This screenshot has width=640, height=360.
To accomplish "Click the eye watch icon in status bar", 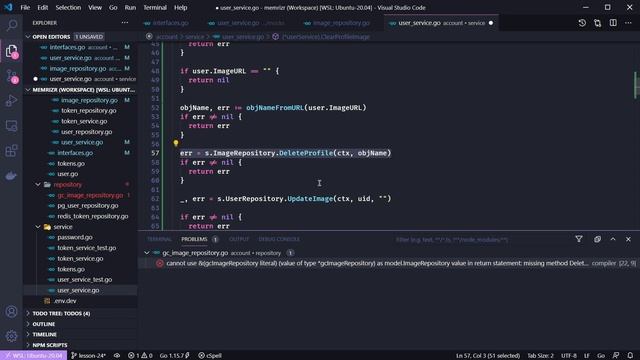I will pos(117,356).
